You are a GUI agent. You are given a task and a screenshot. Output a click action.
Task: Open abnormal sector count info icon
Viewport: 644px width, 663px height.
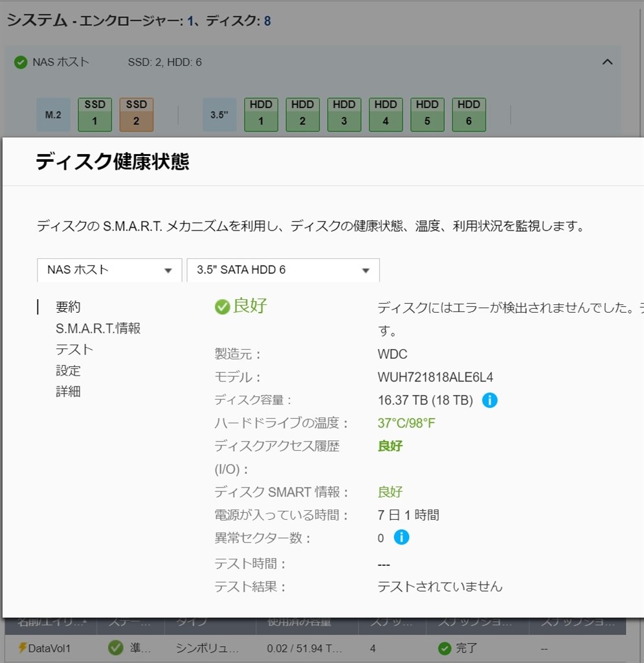pyautogui.click(x=401, y=537)
